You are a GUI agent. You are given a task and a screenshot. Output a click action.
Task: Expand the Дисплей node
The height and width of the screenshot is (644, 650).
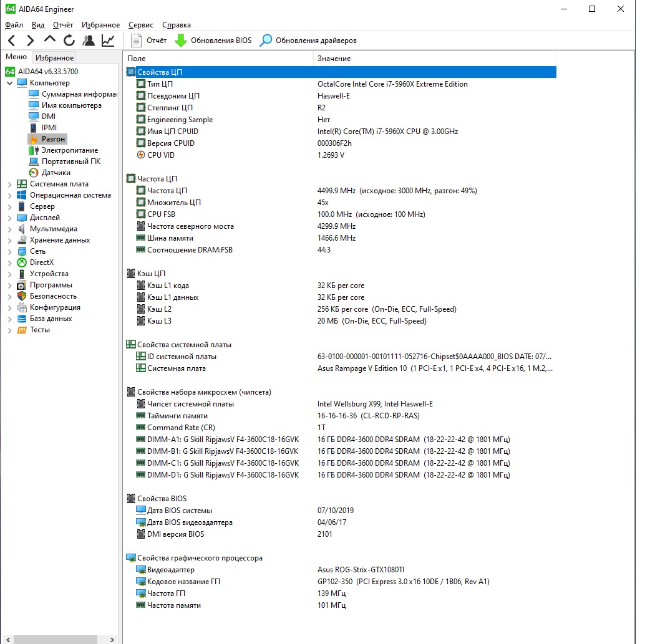coord(9,218)
